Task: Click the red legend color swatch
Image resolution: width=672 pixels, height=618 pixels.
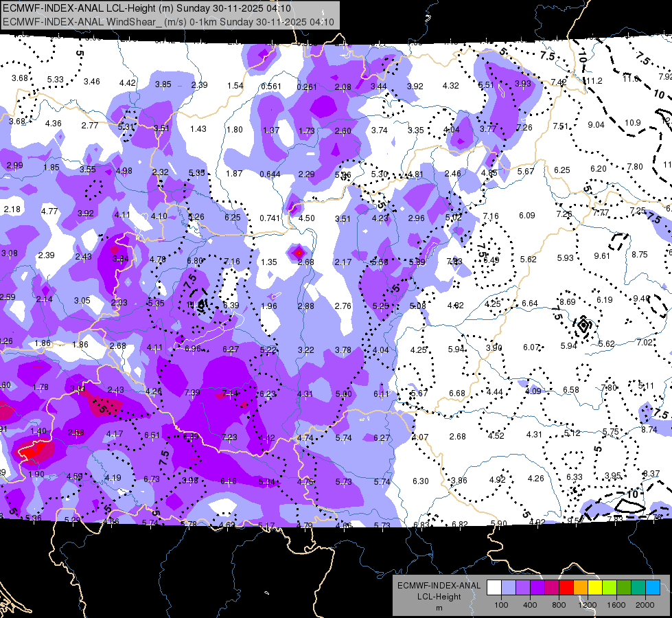Action: click(x=566, y=588)
